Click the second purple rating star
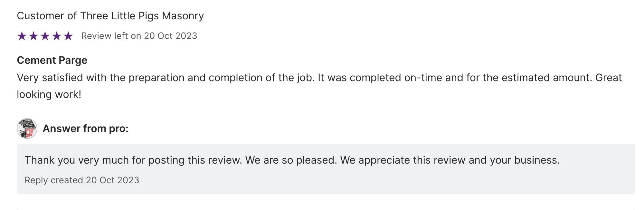The image size is (644, 210). tap(33, 36)
